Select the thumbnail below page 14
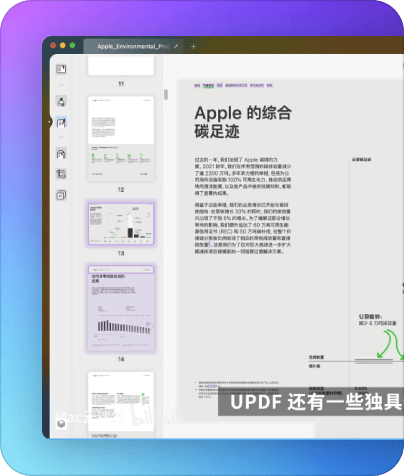 click(x=121, y=405)
